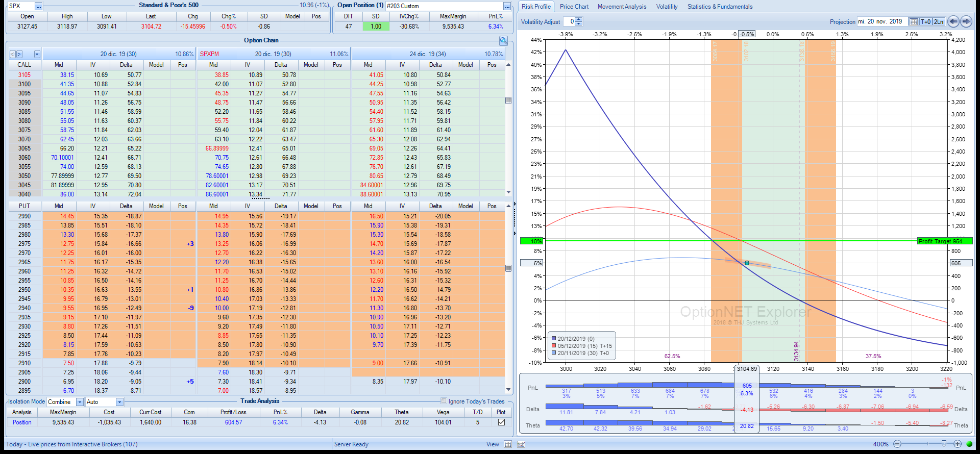Click the option chain search magnifier icon
Viewport: 980px width, 454px height.
click(503, 41)
